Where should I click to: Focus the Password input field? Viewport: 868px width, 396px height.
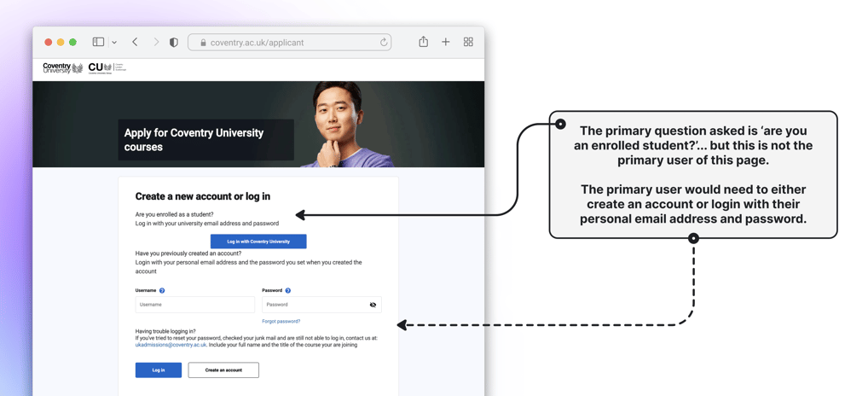coord(321,305)
